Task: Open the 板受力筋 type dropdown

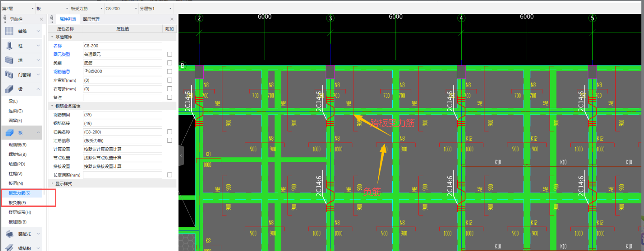Action: click(x=101, y=9)
